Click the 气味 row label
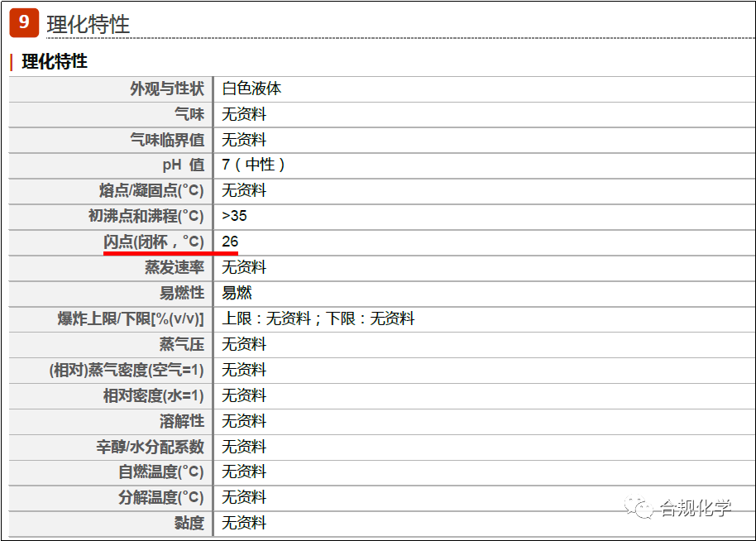756x541 pixels. pyautogui.click(x=189, y=114)
